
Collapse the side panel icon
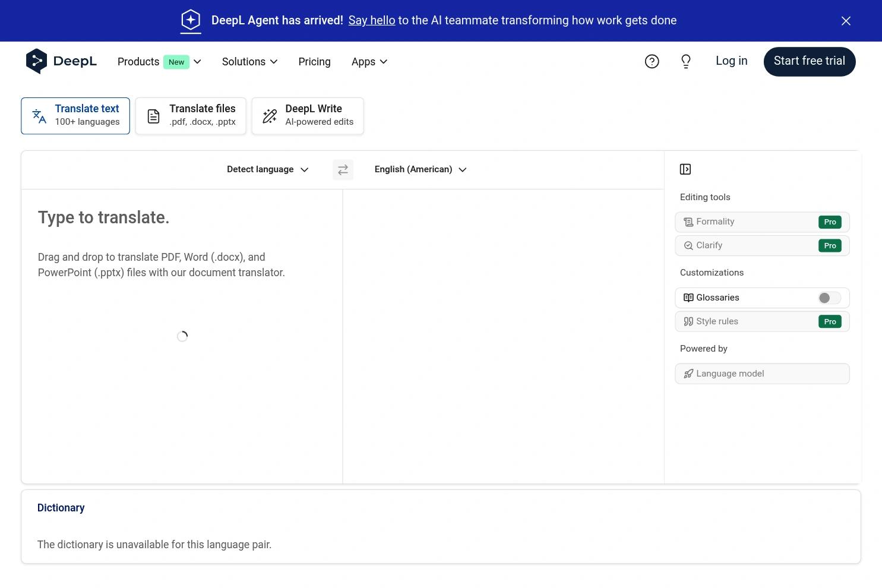pos(685,169)
